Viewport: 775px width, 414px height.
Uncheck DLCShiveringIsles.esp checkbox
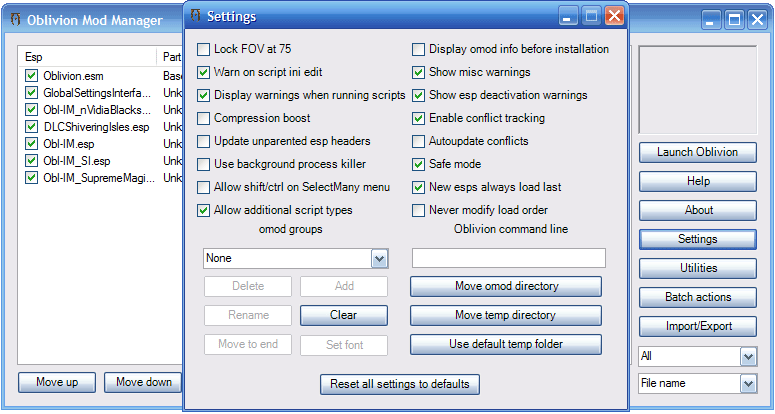32,127
